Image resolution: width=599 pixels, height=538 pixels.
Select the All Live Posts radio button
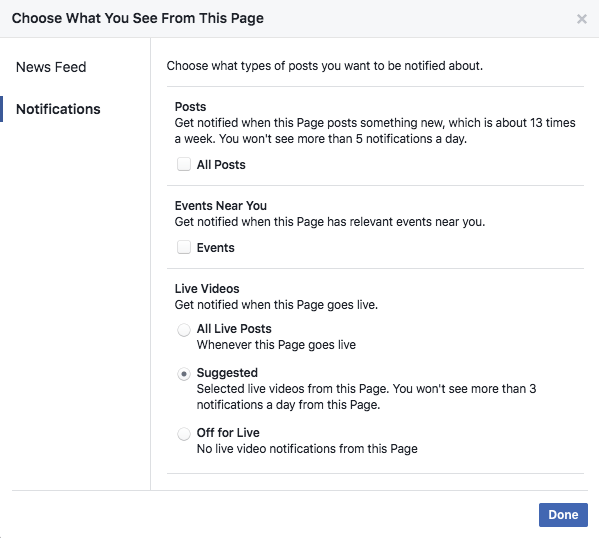tap(184, 329)
